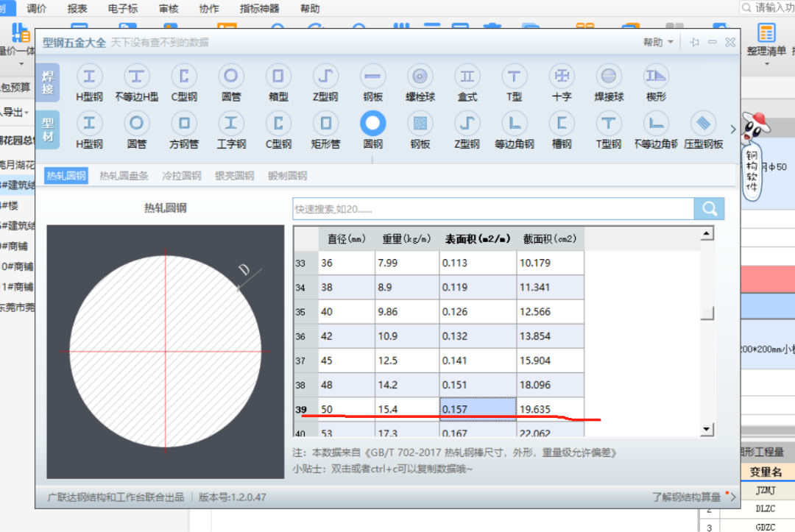Select the highlighted 圆钢 profile icon
The height and width of the screenshot is (532, 795).
(372, 123)
